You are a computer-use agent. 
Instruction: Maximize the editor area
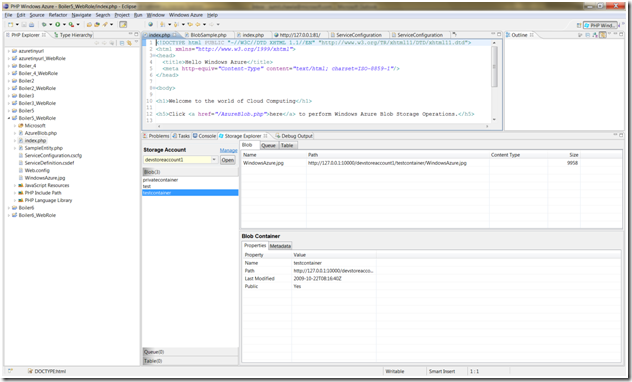pyautogui.click(x=499, y=34)
